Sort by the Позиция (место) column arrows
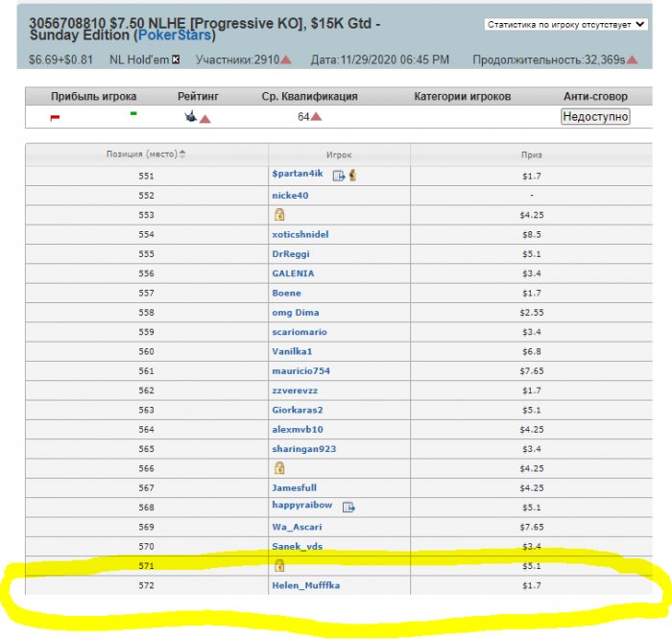 (x=182, y=154)
